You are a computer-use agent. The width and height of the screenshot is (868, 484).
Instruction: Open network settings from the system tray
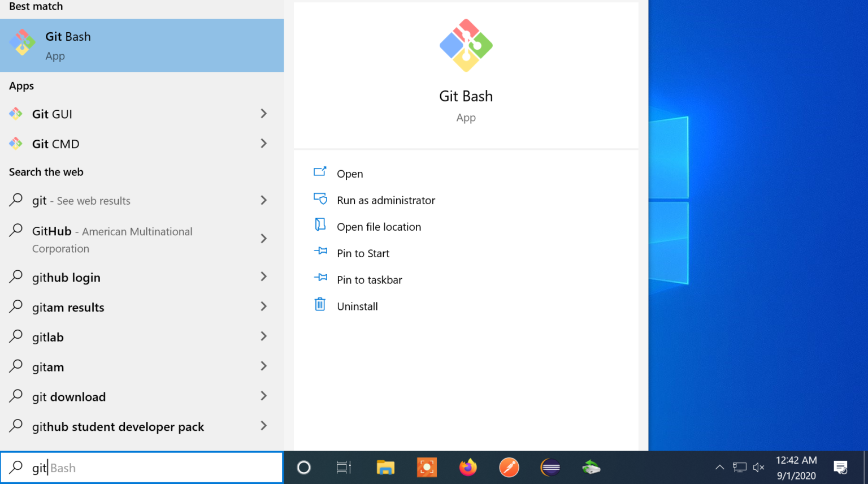pyautogui.click(x=739, y=468)
